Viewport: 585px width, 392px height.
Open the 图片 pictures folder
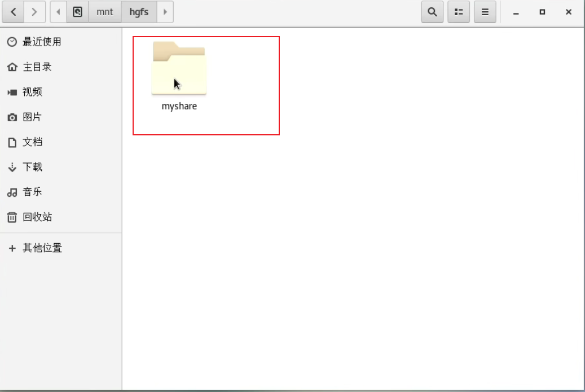coord(61,117)
